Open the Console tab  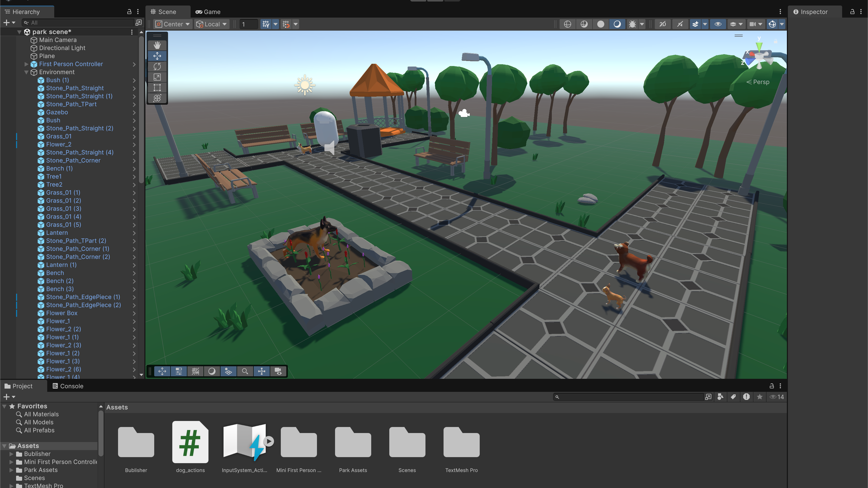click(68, 386)
